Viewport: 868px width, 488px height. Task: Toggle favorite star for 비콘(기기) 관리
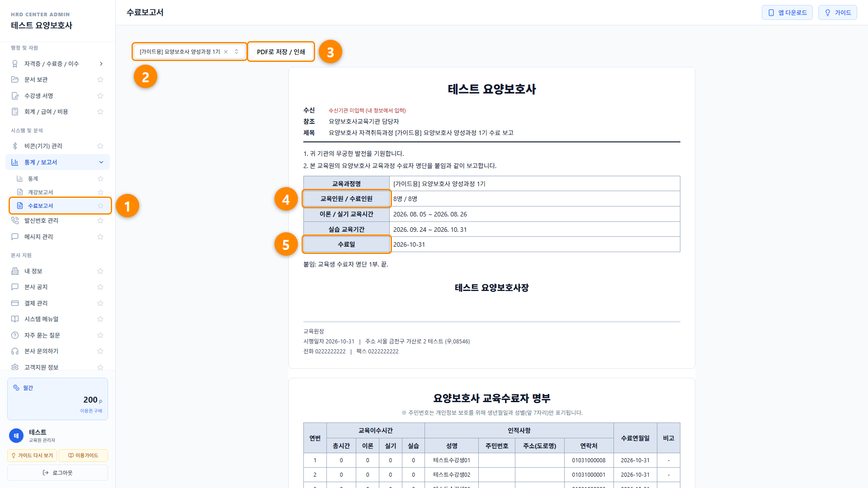(100, 146)
